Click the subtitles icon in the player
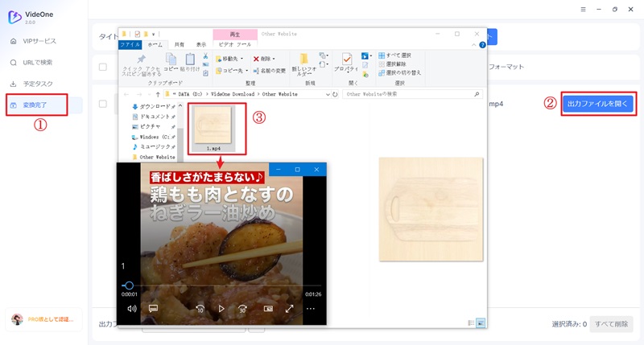Viewport: 644px width, 345px height. (x=153, y=309)
